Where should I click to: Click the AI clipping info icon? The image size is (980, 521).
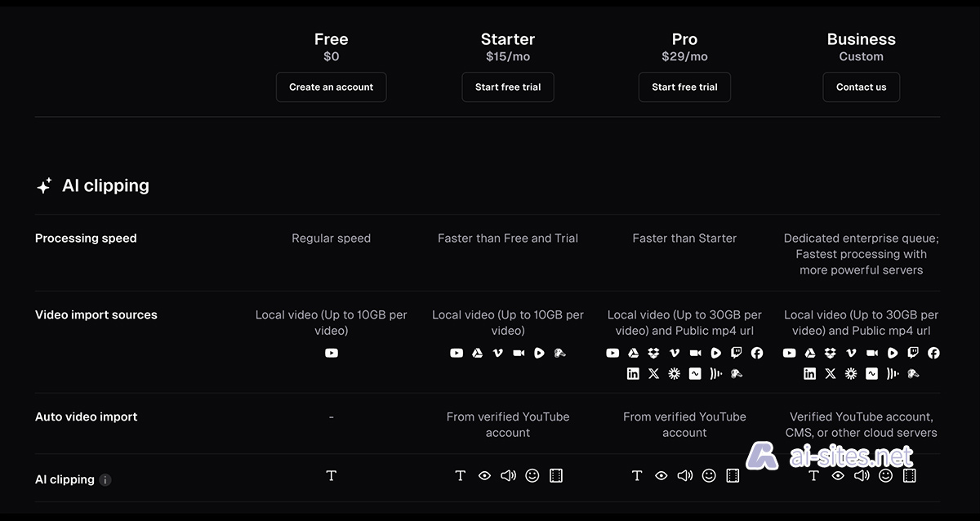tap(105, 480)
